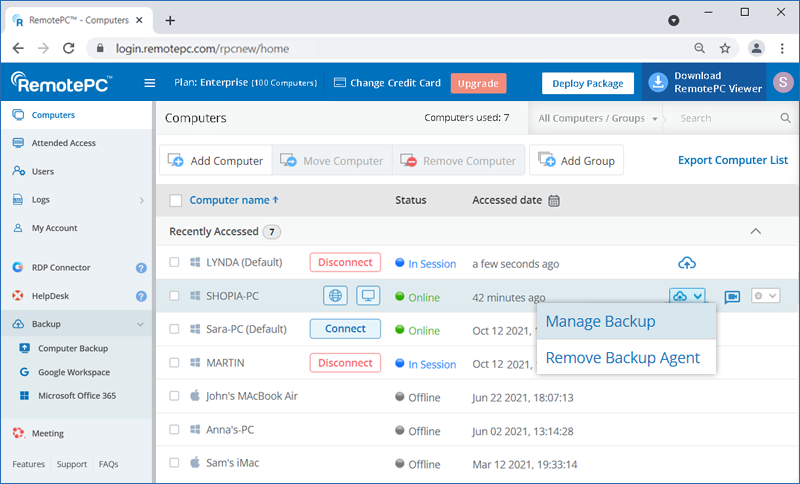The width and height of the screenshot is (800, 484).
Task: Click the search magnifier icon
Action: click(785, 118)
